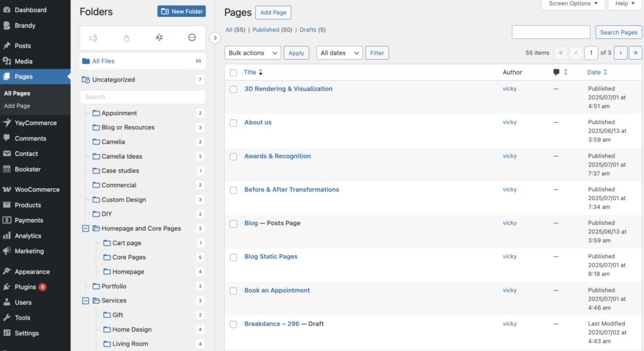Screen dimensions: 644x351
Task: Open All Pages submenu item
Action: [x=17, y=93]
